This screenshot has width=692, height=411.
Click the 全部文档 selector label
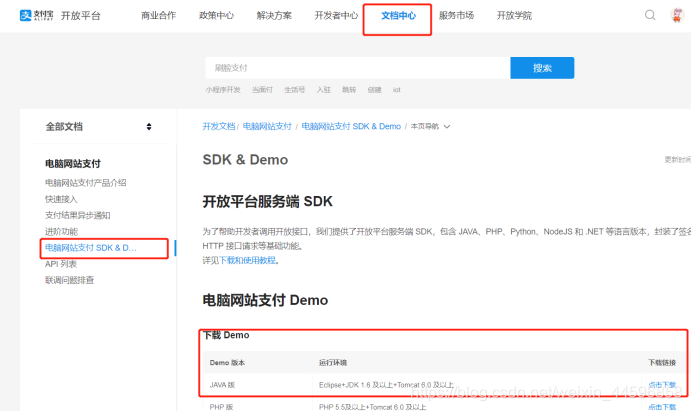tap(64, 127)
